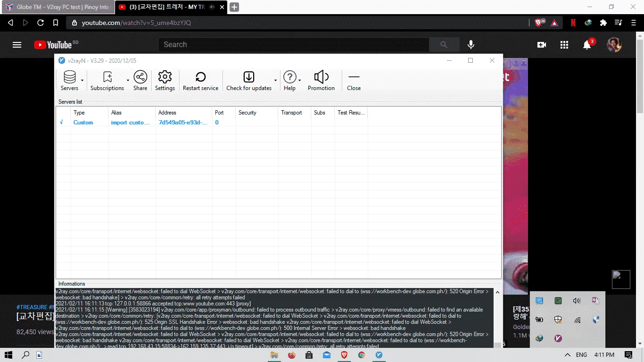Open the browser hamburger menu
Image resolution: width=644 pixels, height=362 pixels.
(634, 23)
